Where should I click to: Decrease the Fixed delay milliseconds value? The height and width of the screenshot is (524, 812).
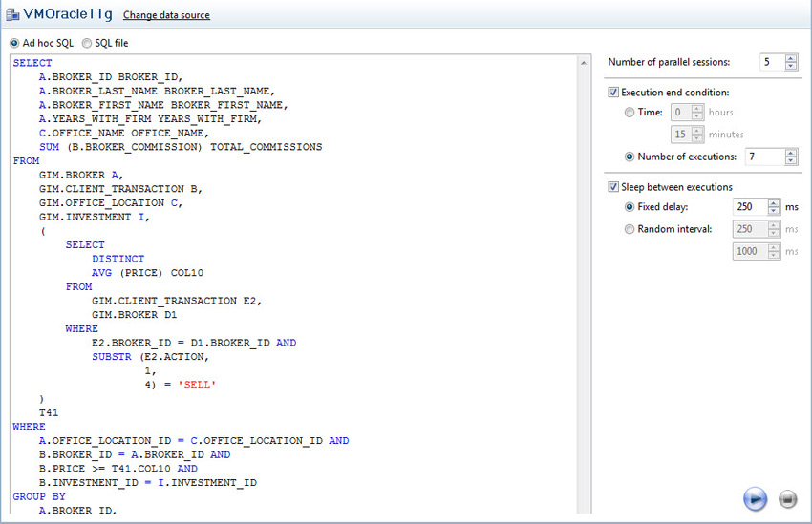click(x=775, y=211)
